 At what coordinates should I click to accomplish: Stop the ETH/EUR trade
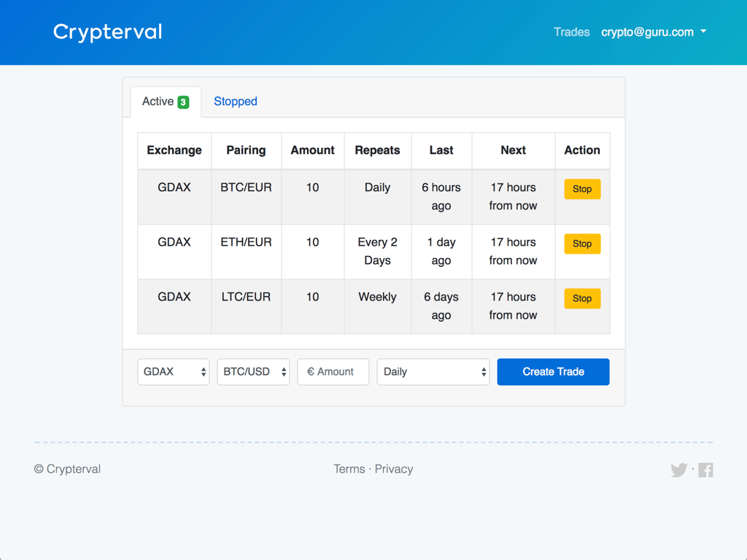(x=582, y=244)
